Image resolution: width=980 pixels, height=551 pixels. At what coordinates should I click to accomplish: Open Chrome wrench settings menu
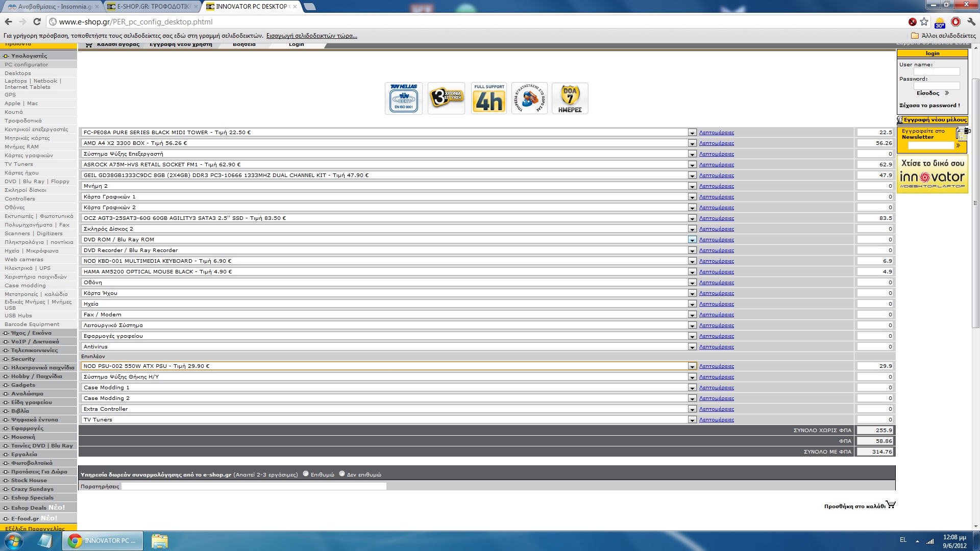pyautogui.click(x=971, y=21)
